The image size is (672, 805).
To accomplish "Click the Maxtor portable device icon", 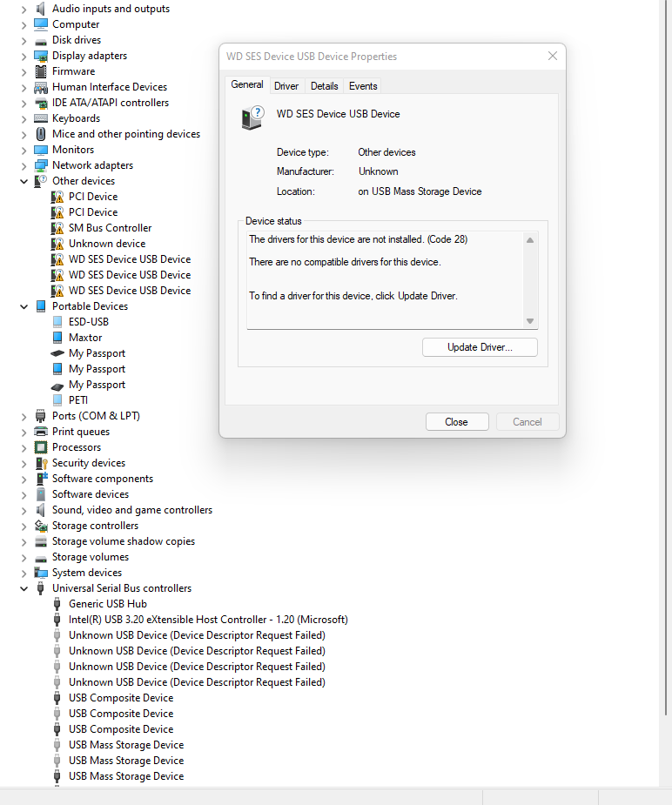I will pos(57,338).
